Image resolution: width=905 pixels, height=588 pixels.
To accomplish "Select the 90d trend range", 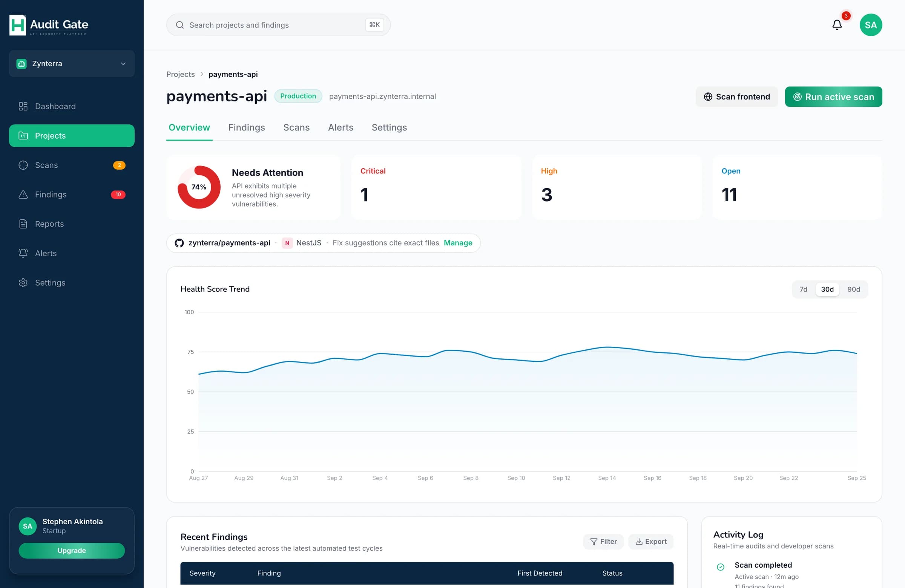I will pyautogui.click(x=853, y=289).
